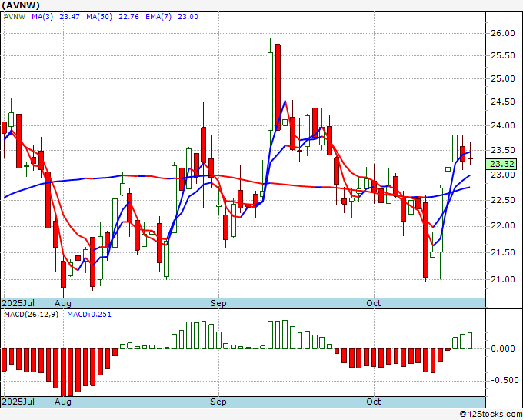Click the 26.00 price axis label
The width and height of the screenshot is (523, 420).
tap(503, 33)
